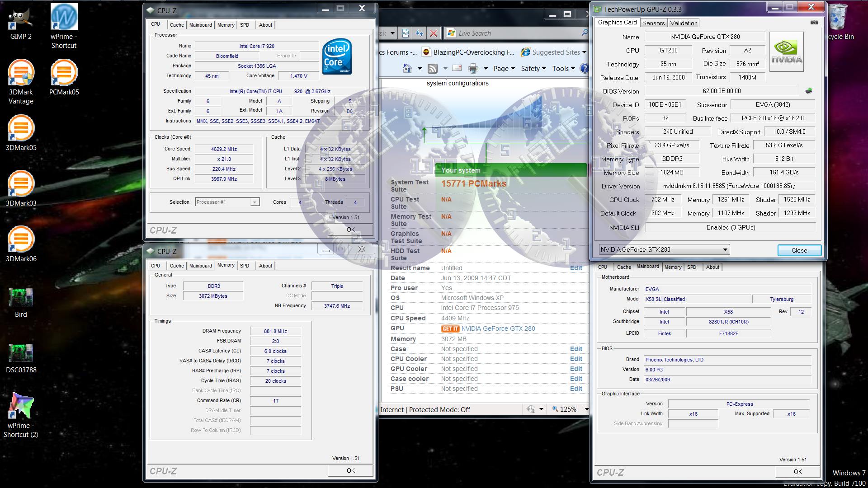Select the 3DMark06 desktop icon
Image resolution: width=868 pixels, height=488 pixels.
point(21,244)
